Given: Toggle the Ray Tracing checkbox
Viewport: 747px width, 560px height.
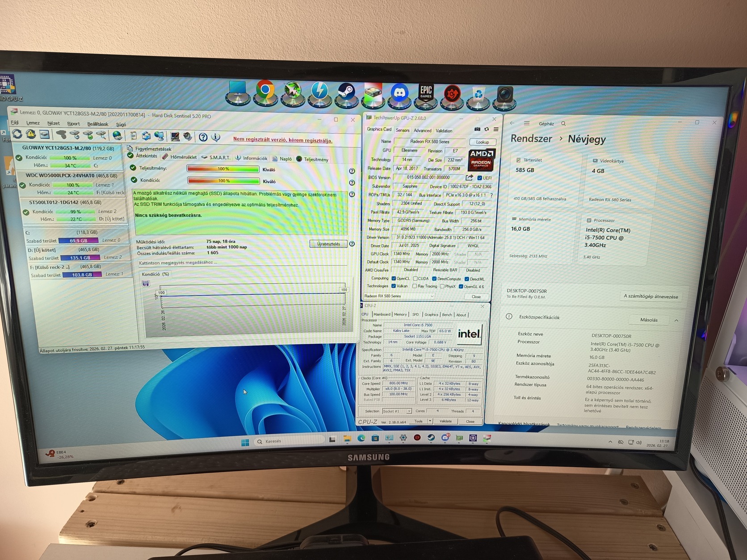Looking at the screenshot, I should click(x=415, y=286).
